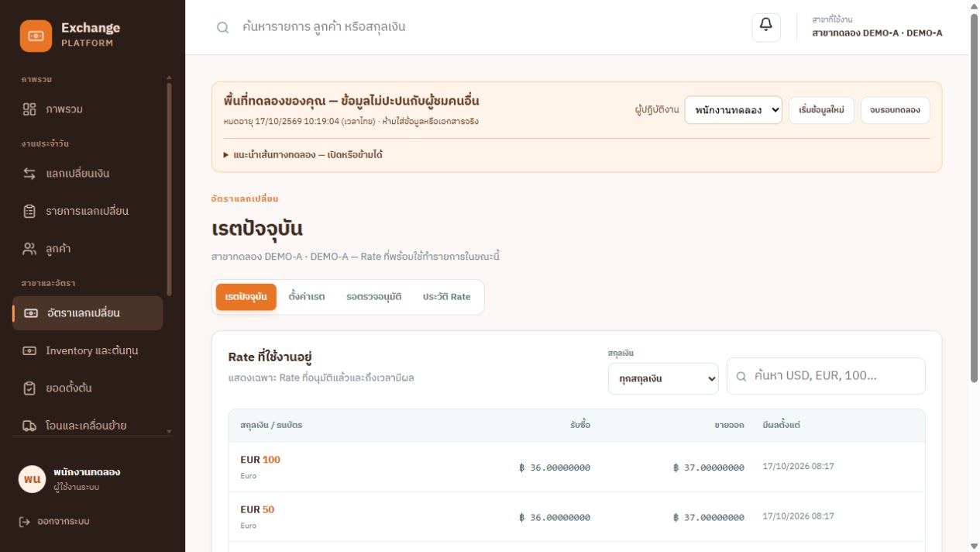Open ลูกค้า in the sidebar
This screenshot has height=552, width=980.
click(x=88, y=249)
